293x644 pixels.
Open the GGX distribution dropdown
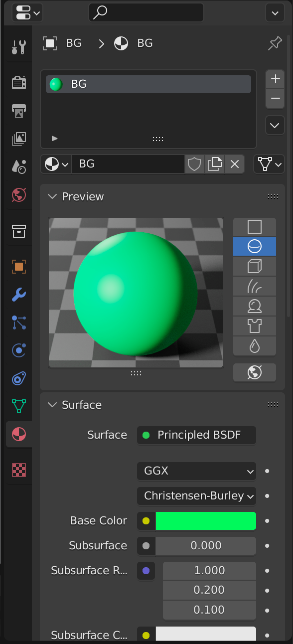pyautogui.click(x=196, y=471)
